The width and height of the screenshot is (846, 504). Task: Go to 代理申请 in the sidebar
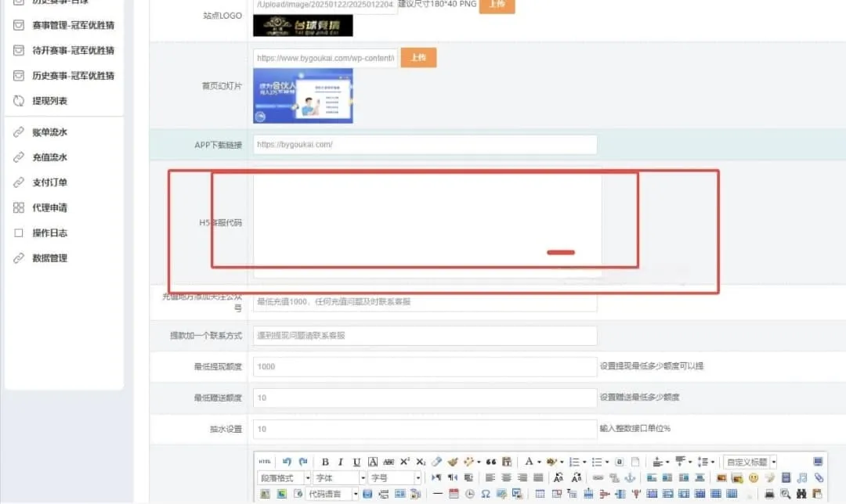click(49, 207)
